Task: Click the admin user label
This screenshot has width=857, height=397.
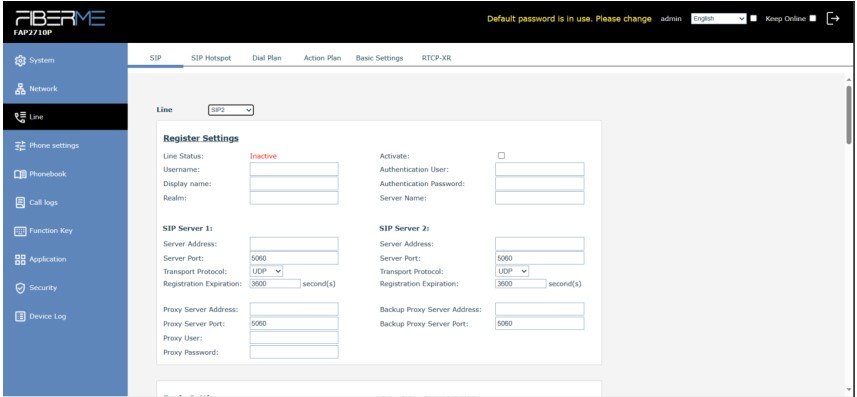Action: [671, 19]
